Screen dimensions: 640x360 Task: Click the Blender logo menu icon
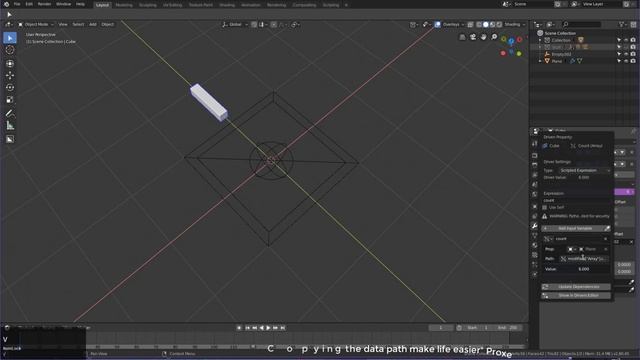tap(6, 4)
